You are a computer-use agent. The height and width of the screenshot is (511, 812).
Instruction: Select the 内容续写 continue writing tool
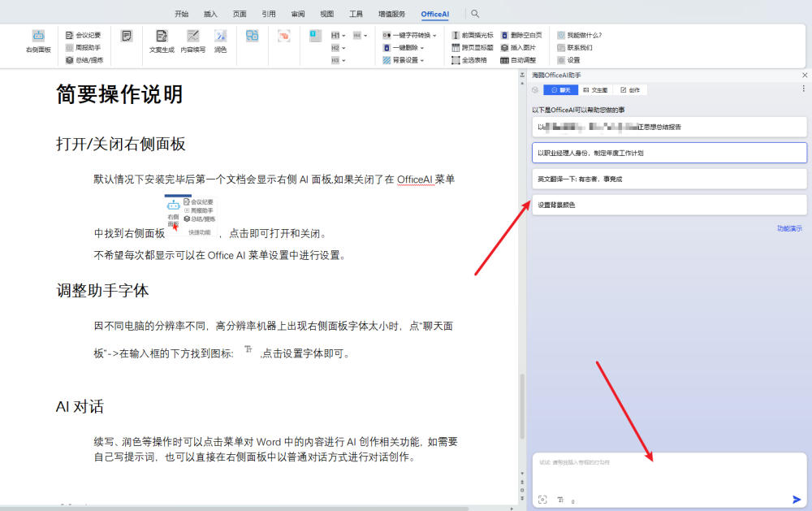[x=192, y=41]
